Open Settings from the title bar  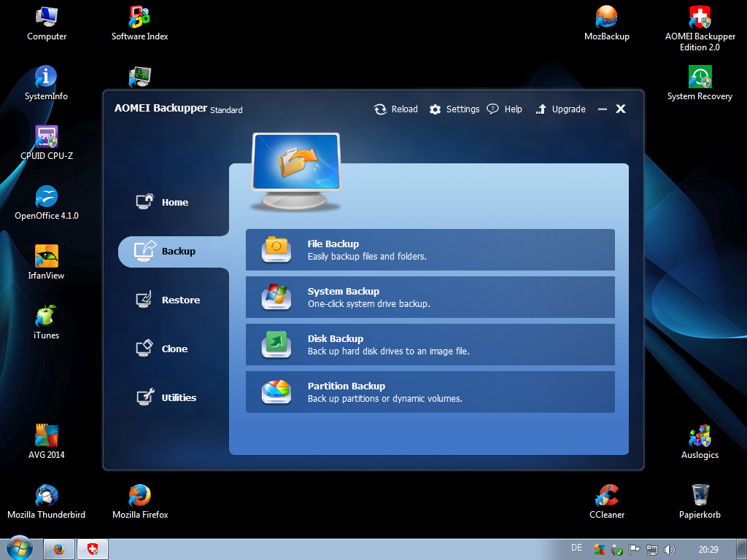pyautogui.click(x=454, y=109)
